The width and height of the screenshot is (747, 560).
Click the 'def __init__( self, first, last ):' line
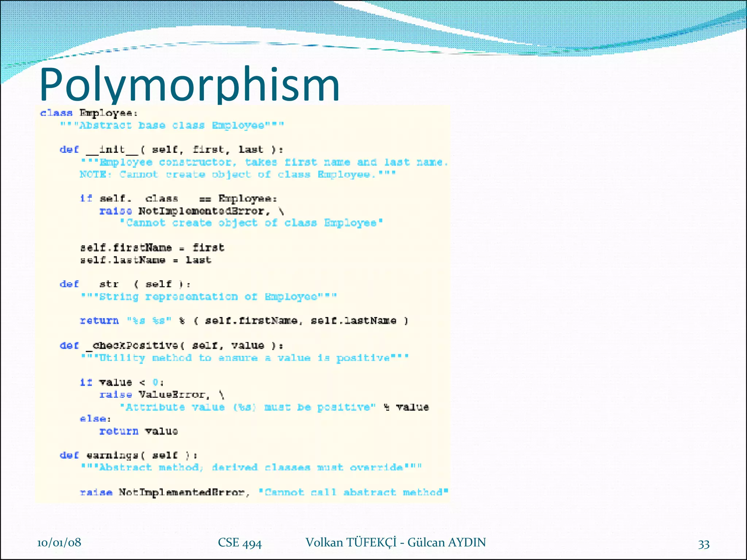click(x=171, y=150)
